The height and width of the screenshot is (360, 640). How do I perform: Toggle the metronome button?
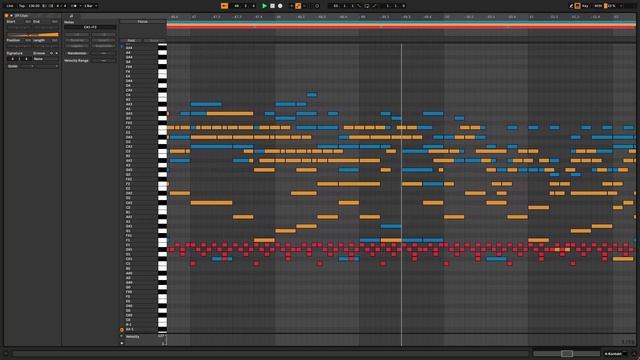point(74,6)
